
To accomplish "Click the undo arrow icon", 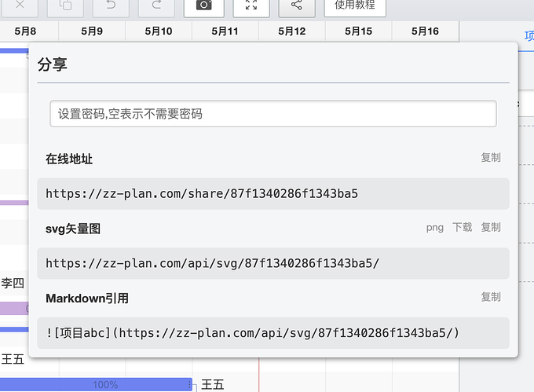I will [111, 5].
